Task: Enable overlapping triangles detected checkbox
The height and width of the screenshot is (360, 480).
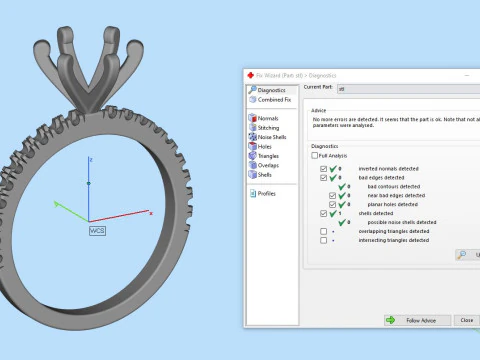Action: [323, 231]
